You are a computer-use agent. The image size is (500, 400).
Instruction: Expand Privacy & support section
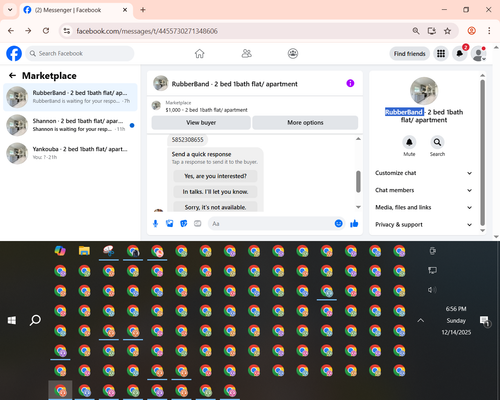[x=423, y=225]
